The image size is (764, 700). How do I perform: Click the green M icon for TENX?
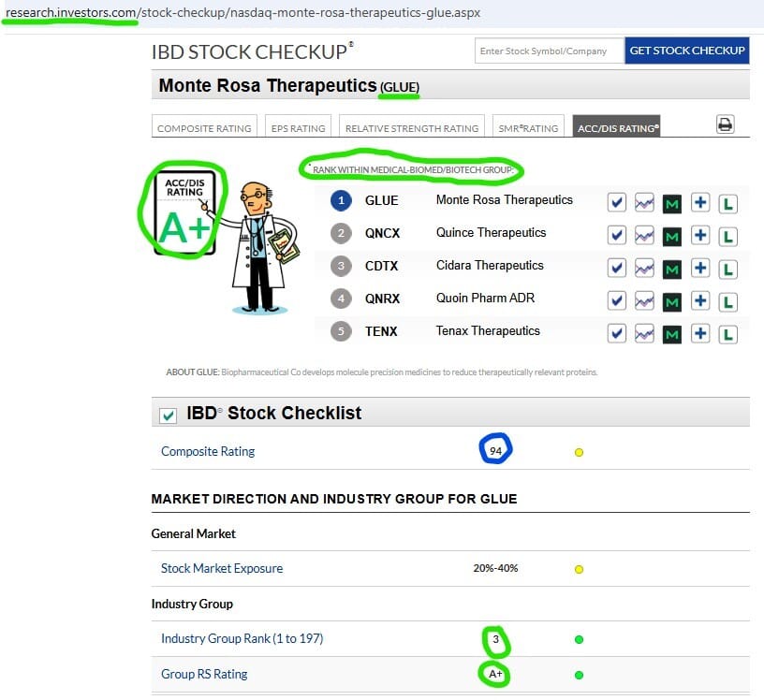coord(672,335)
